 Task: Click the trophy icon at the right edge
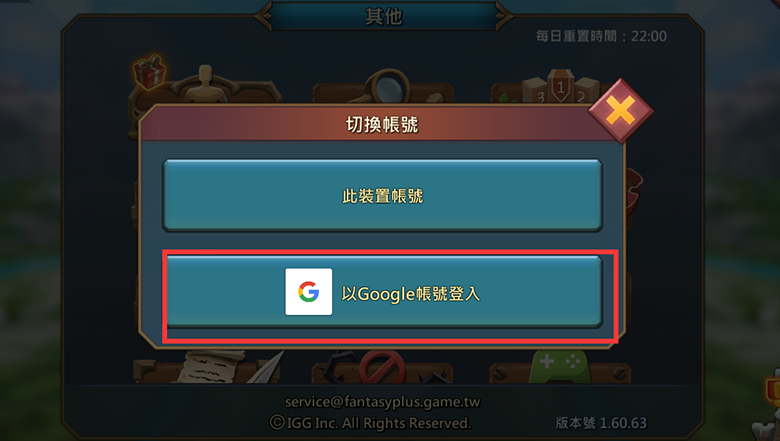[773, 389]
